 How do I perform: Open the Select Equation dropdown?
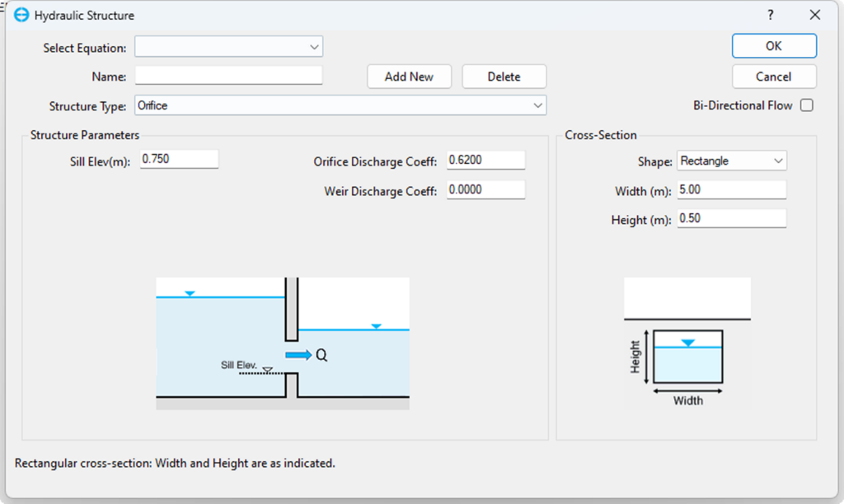tap(229, 47)
